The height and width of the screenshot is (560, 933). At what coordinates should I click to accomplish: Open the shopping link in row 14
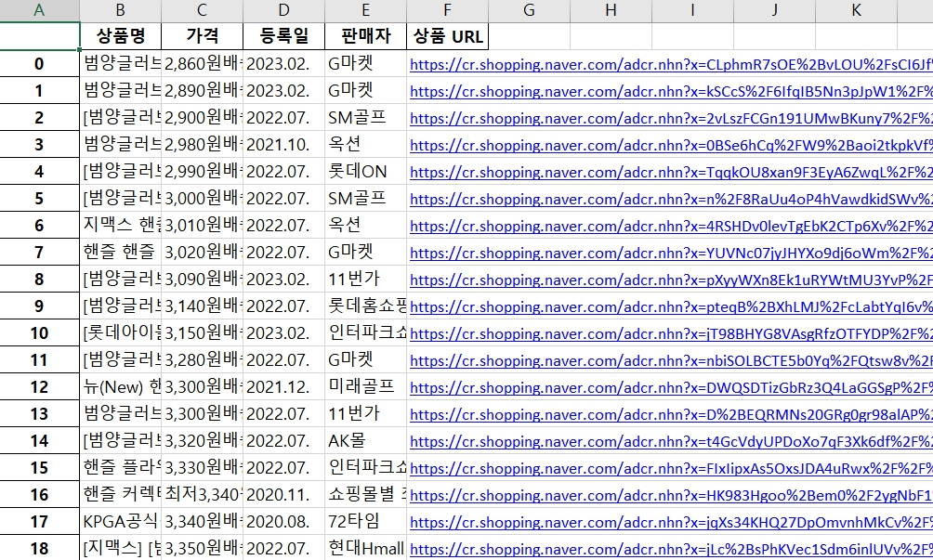[x=671, y=442]
